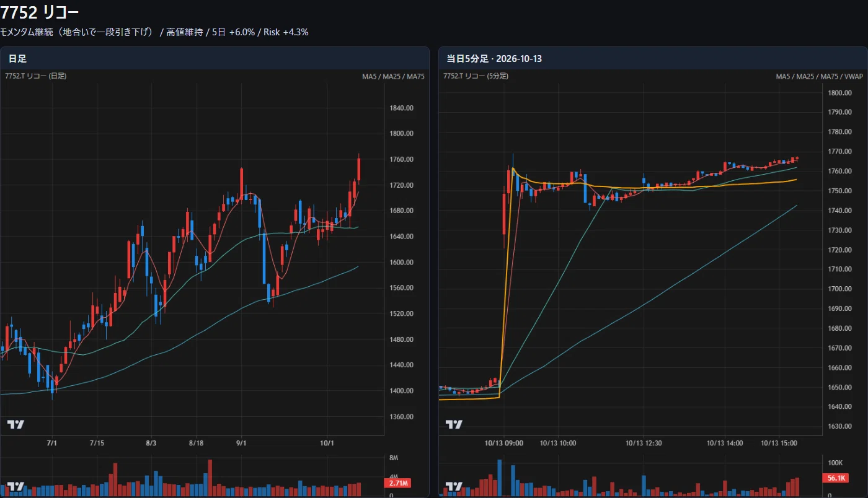Viewport: 868px width, 498px height.
Task: Click the 7/15 date axis label
Action: point(97,443)
